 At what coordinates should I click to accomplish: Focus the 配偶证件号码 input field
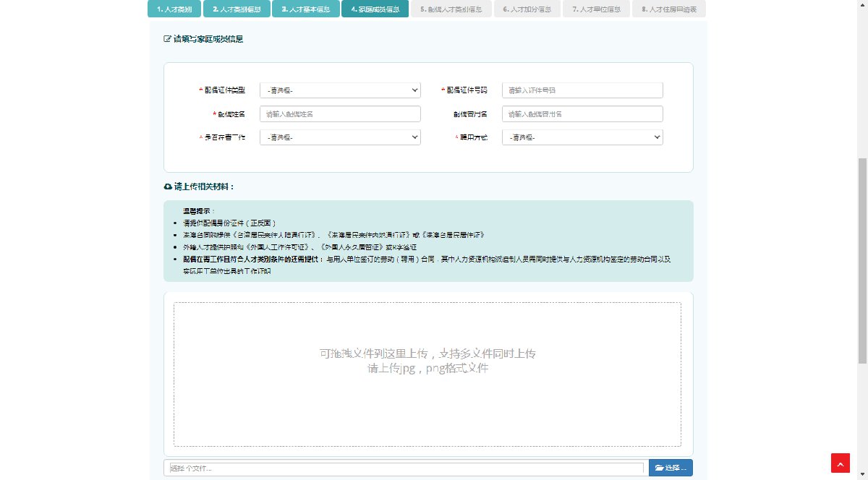[x=582, y=90]
